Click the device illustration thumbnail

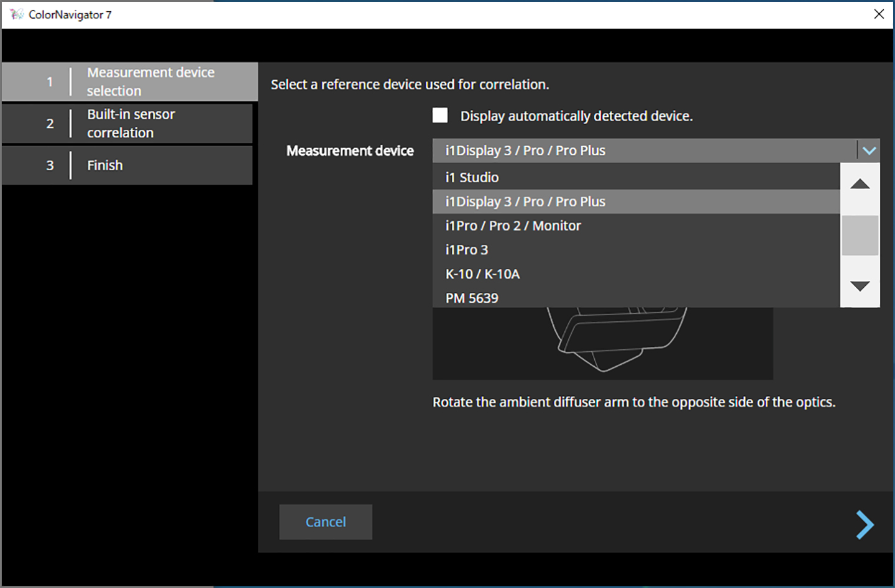pyautogui.click(x=603, y=343)
